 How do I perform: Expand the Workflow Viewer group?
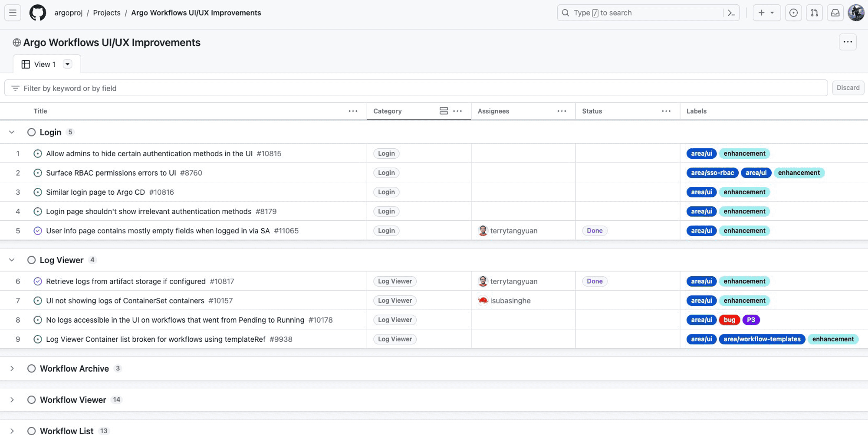pos(12,400)
